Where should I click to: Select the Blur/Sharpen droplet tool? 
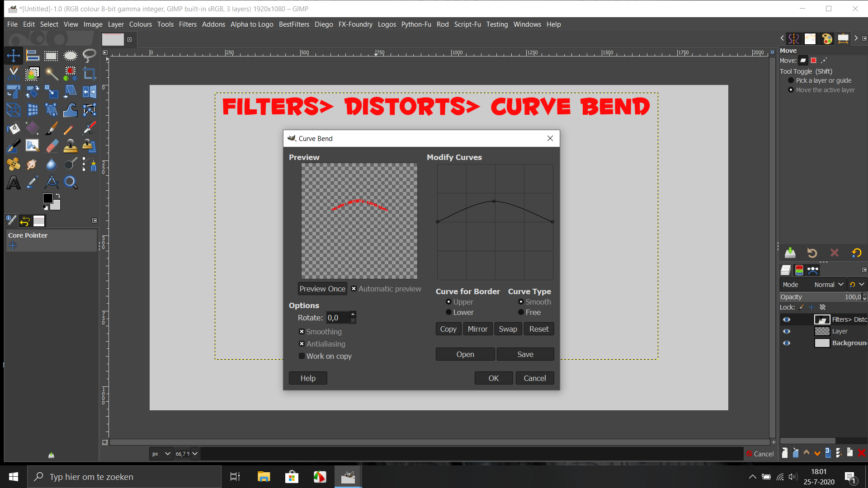[x=51, y=164]
